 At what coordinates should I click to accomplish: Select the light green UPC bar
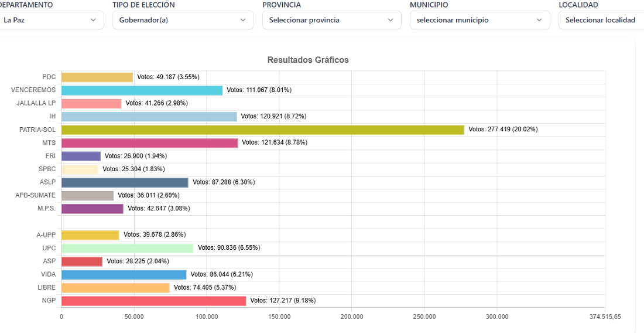point(127,248)
